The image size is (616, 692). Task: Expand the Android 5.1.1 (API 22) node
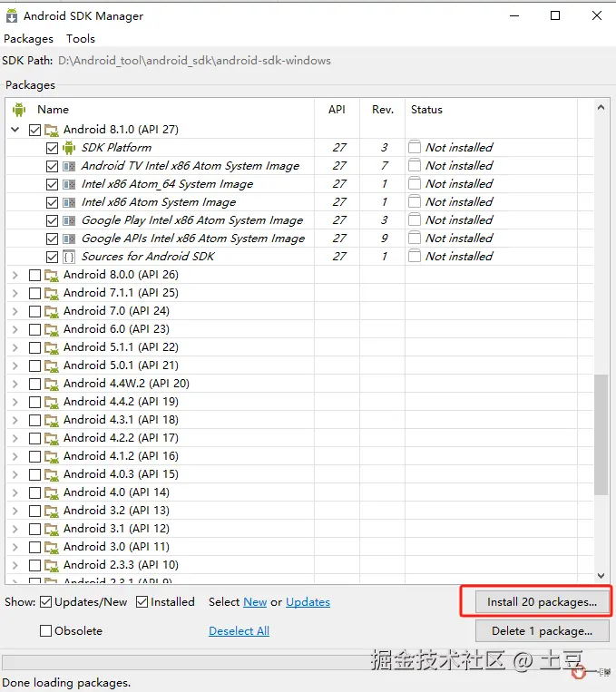[x=15, y=347]
